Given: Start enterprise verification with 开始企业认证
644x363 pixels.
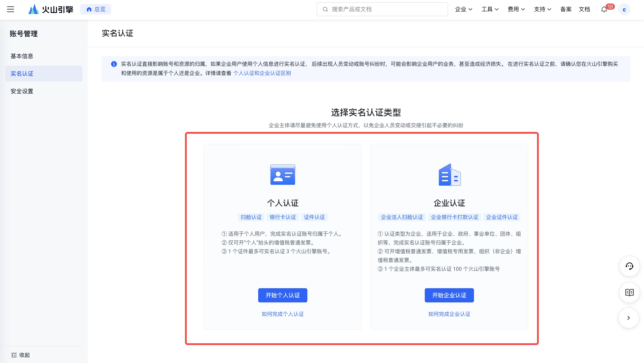Looking at the screenshot, I should tap(449, 295).
